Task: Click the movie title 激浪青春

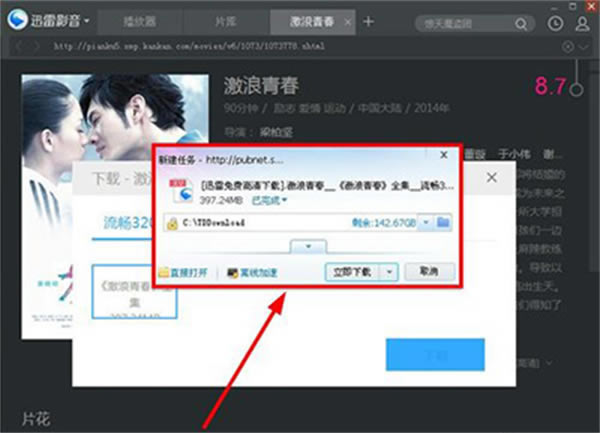Action: click(261, 86)
